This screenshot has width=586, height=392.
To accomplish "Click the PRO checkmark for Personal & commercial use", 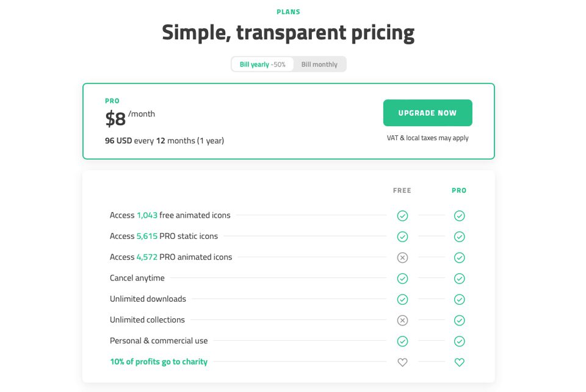I will coord(460,341).
